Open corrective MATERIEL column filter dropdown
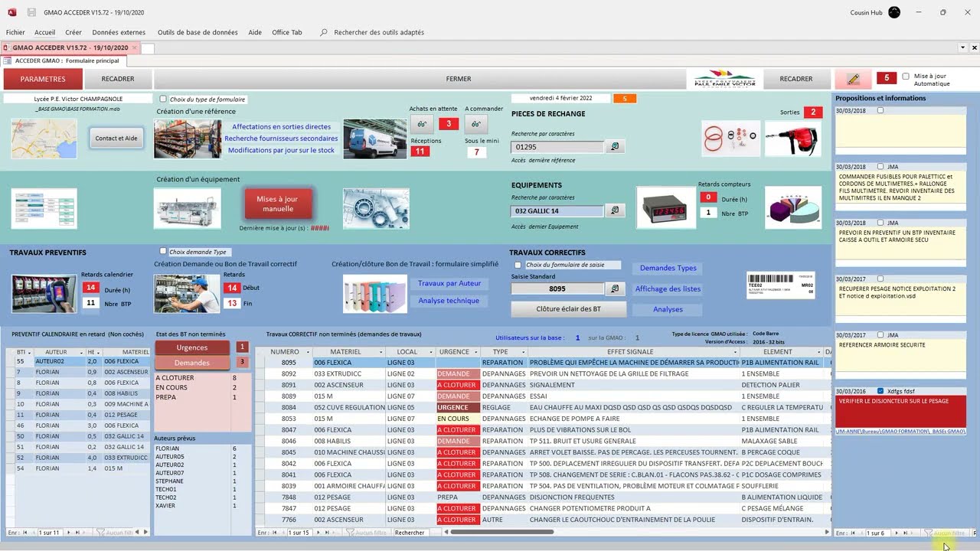This screenshot has width=980, height=551. pyautogui.click(x=380, y=352)
